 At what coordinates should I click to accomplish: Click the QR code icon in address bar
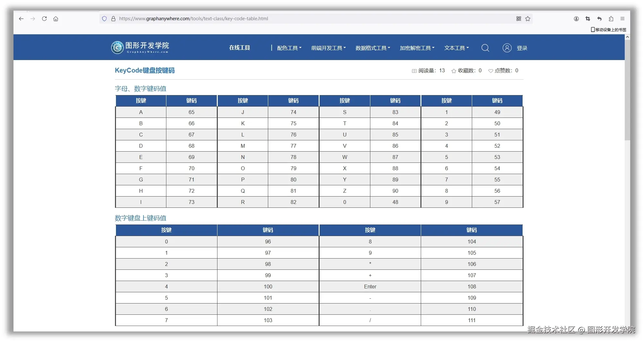(x=518, y=18)
